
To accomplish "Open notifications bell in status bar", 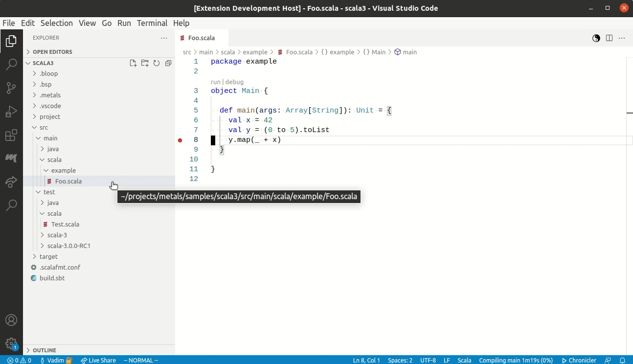I will coord(623,360).
